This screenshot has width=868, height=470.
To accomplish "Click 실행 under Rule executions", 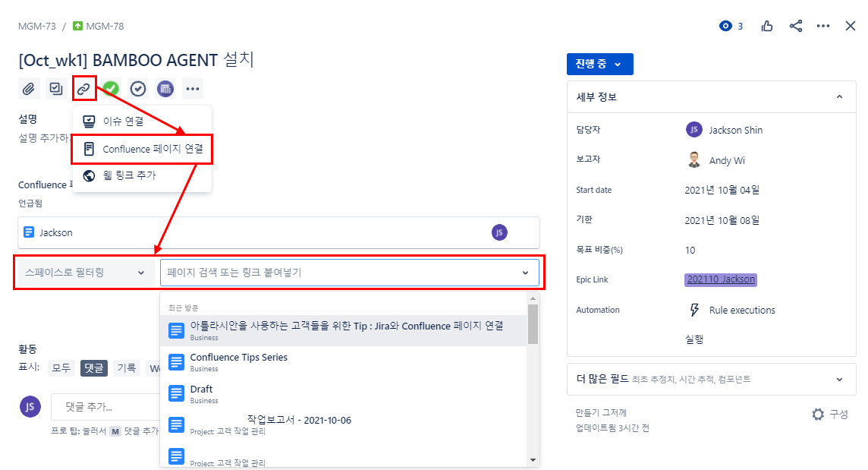I will pyautogui.click(x=694, y=339).
